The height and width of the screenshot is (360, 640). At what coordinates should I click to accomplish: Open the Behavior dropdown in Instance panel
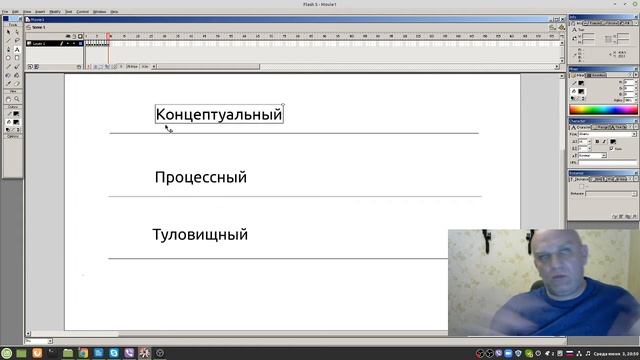coord(634,193)
